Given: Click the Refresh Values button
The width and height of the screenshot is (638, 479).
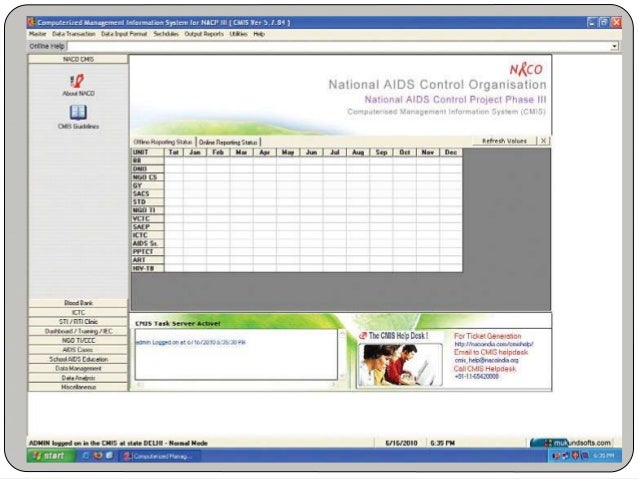Looking at the screenshot, I should (504, 141).
